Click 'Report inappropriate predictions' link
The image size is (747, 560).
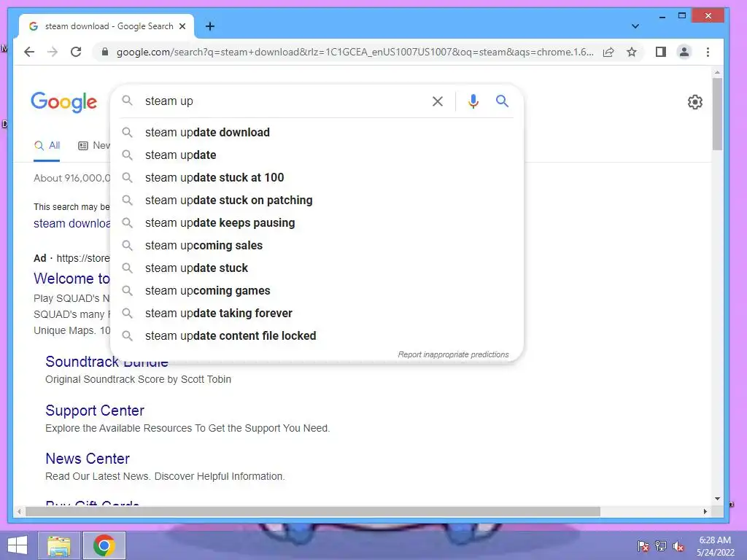[453, 354]
